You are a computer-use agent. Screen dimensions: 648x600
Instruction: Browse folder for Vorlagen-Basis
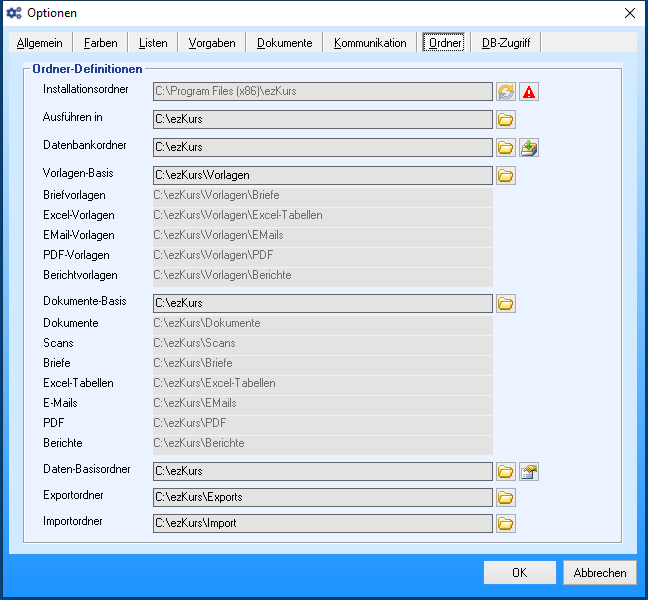click(506, 176)
